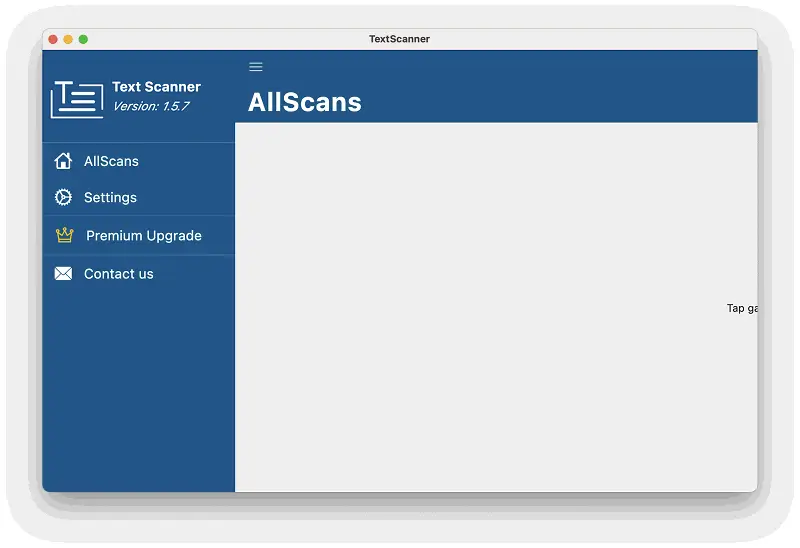Toggle the hamburger menu icon
Screen dimensions: 800x548
tap(256, 67)
